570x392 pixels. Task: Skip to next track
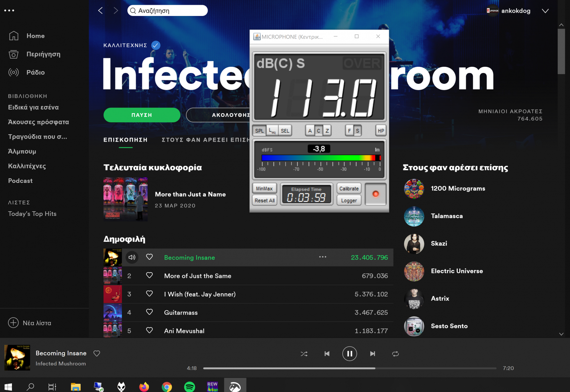click(x=372, y=354)
